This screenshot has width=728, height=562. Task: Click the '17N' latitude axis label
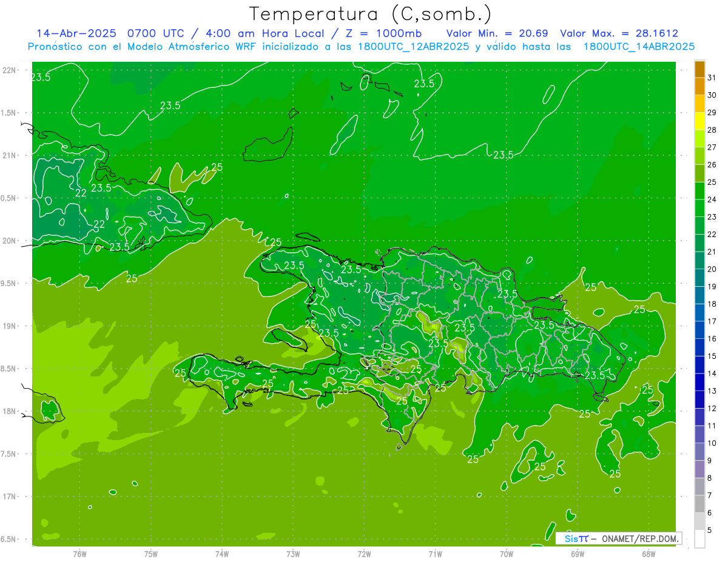click(9, 497)
